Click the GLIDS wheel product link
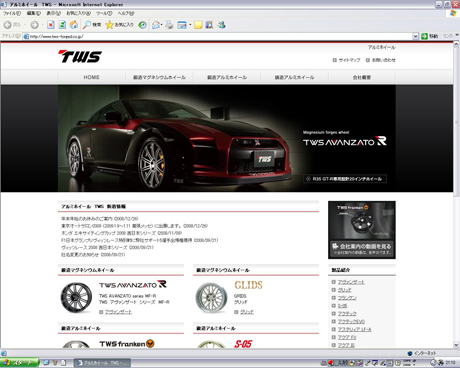Viewport: 460px width, 368px height. (x=247, y=312)
